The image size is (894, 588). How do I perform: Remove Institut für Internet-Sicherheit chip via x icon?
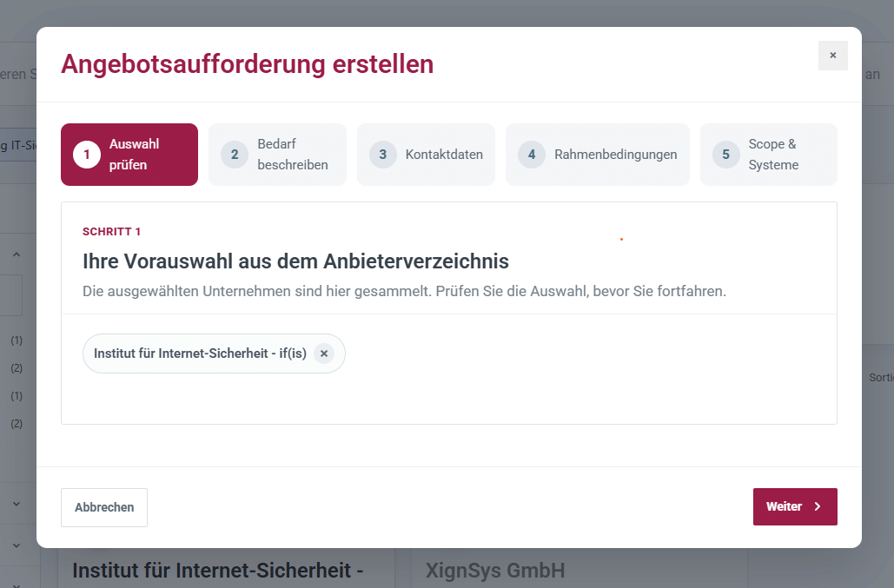coord(324,353)
